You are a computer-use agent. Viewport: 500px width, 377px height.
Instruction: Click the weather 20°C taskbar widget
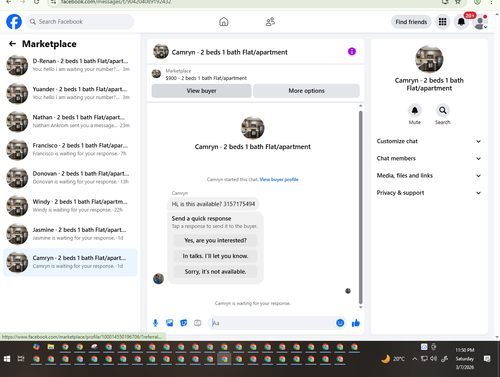click(393, 359)
